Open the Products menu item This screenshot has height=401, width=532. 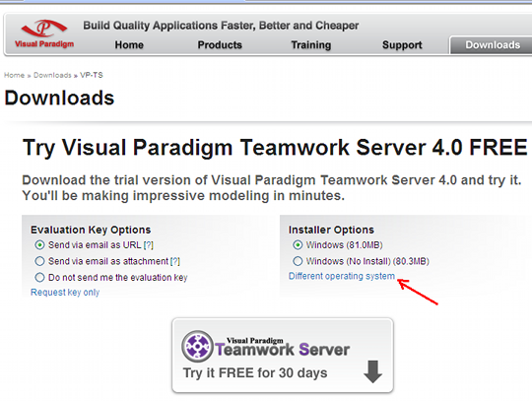tap(220, 44)
